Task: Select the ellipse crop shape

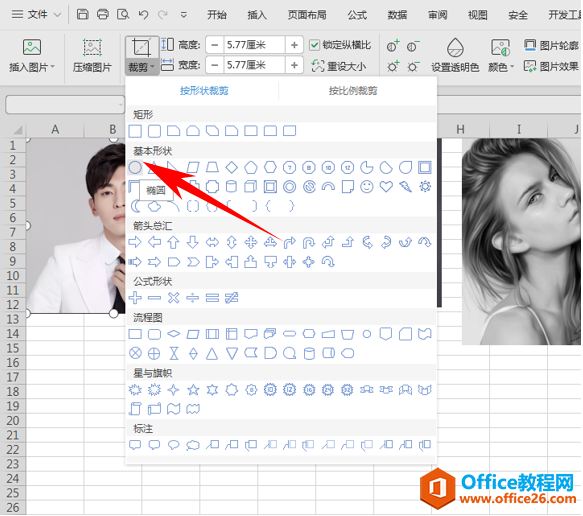Action: (x=135, y=168)
